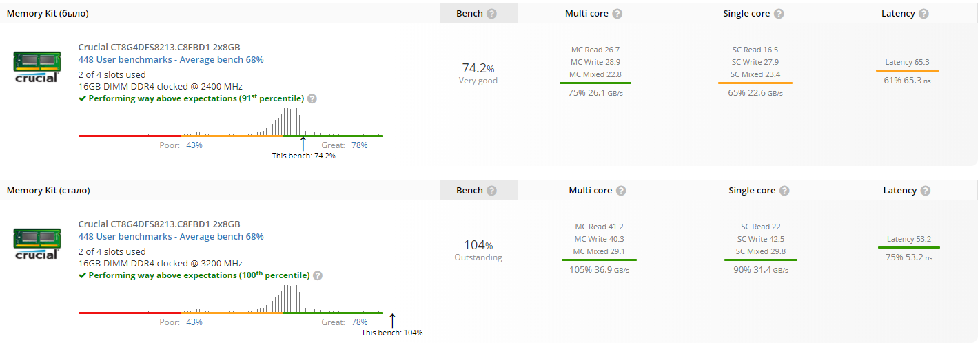Select the Bench column header in the bottom table
Image resolution: width=980 pixels, height=347 pixels.
pos(469,191)
